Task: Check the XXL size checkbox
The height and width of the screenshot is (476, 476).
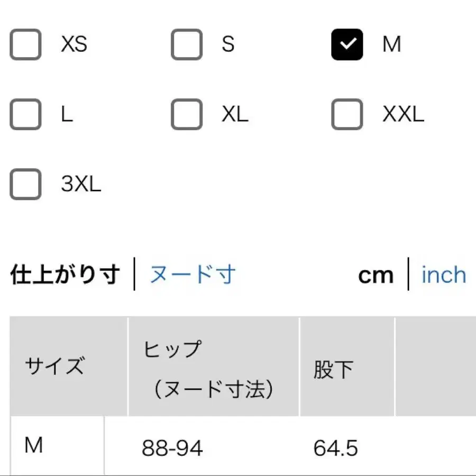Action: coord(347,114)
